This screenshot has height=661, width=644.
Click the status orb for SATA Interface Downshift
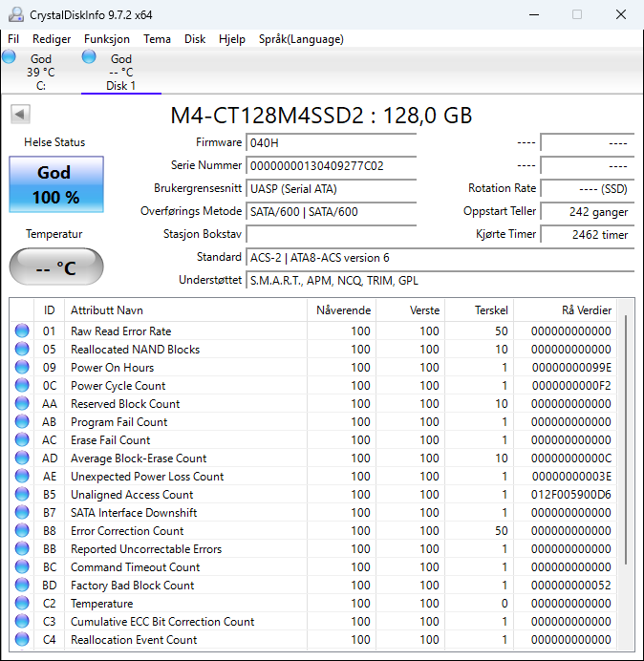click(x=22, y=512)
